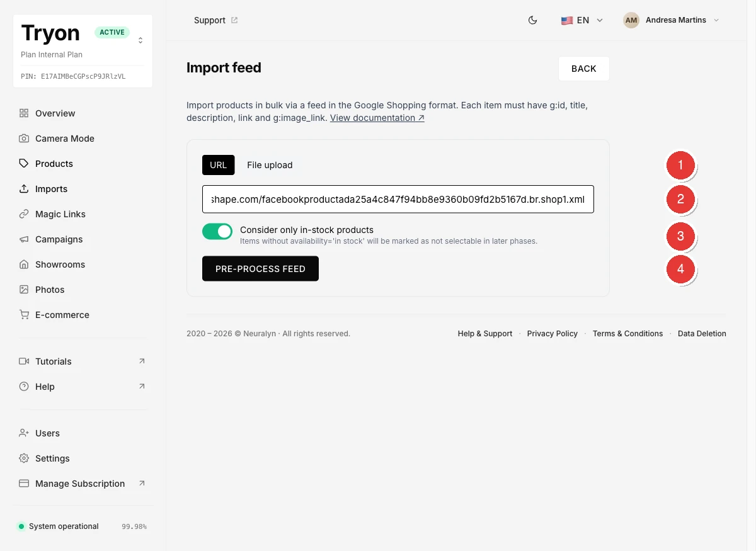Disable Consider only in-stock products switch
This screenshot has width=756, height=551.
[217, 231]
